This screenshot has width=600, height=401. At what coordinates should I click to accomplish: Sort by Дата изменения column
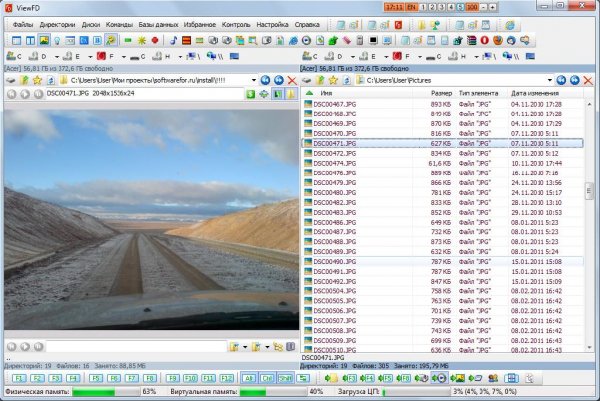[x=535, y=93]
